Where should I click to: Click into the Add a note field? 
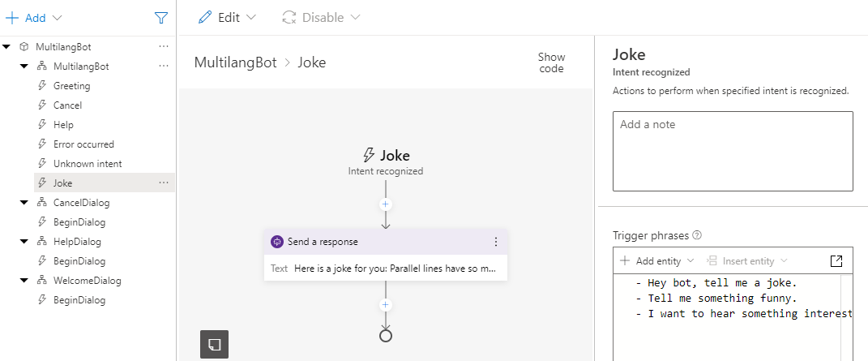[732, 151]
